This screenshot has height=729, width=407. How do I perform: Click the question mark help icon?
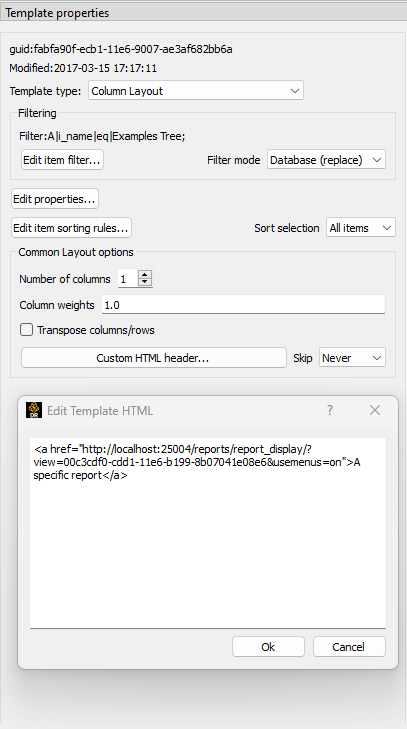coord(330,410)
